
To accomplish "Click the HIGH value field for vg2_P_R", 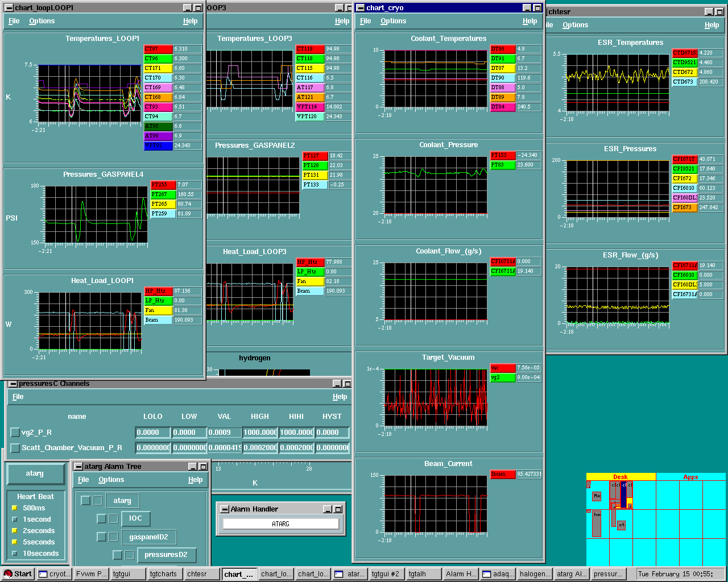I will coord(260,433).
